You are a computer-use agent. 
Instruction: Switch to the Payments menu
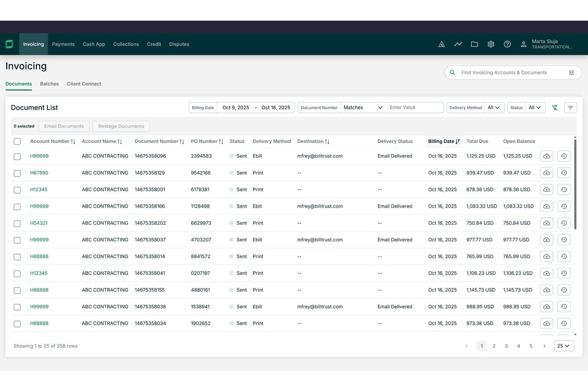[63, 44]
